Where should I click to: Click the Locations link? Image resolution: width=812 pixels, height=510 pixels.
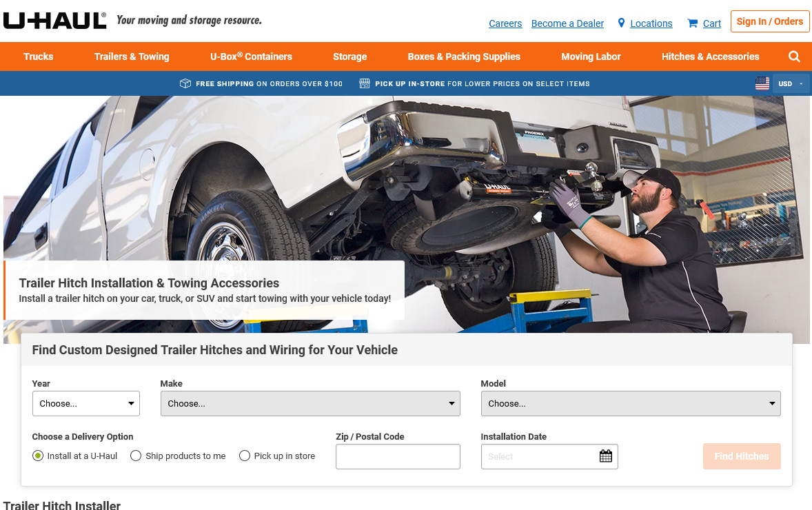(651, 23)
